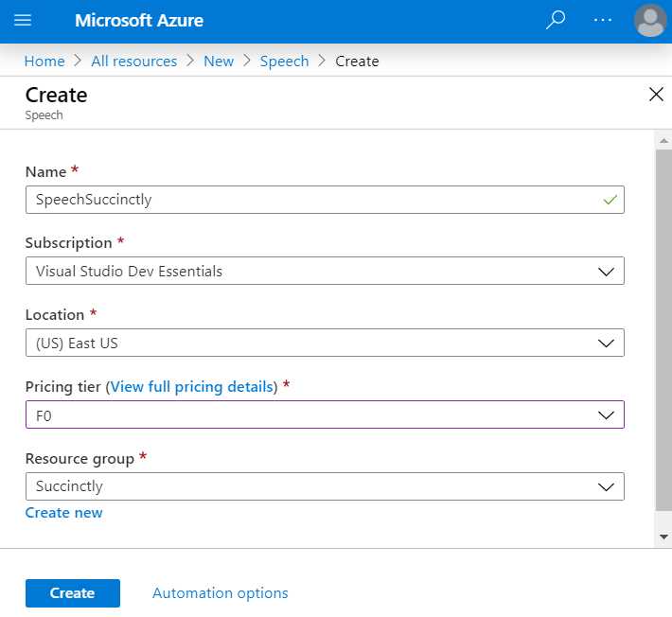Click the blue Create button
The height and width of the screenshot is (617, 672).
pos(73,593)
